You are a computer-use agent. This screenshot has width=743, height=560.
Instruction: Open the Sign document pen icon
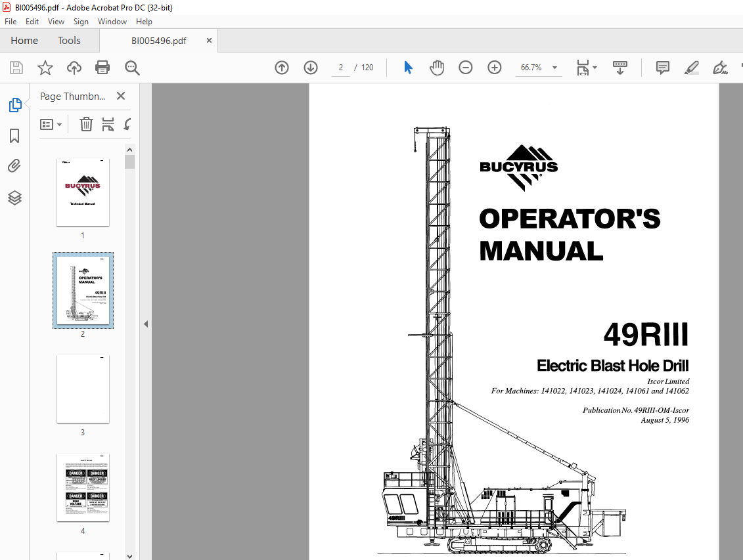click(720, 68)
